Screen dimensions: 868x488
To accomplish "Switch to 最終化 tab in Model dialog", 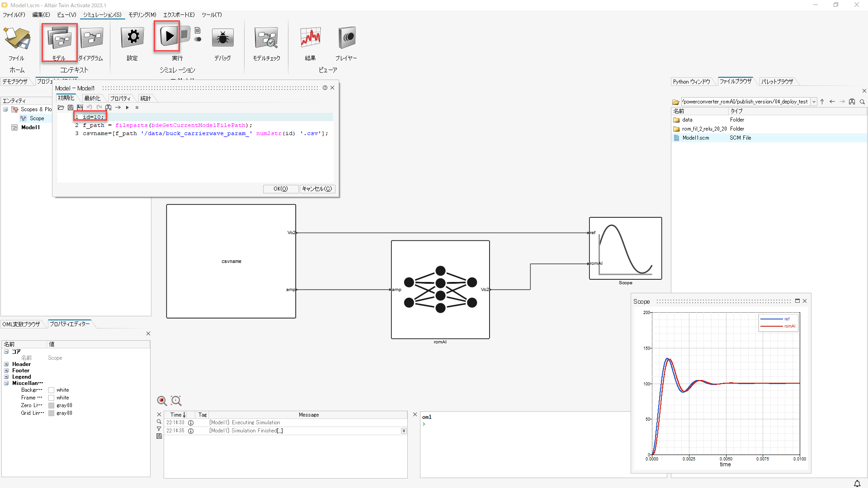I will pyautogui.click(x=92, y=98).
